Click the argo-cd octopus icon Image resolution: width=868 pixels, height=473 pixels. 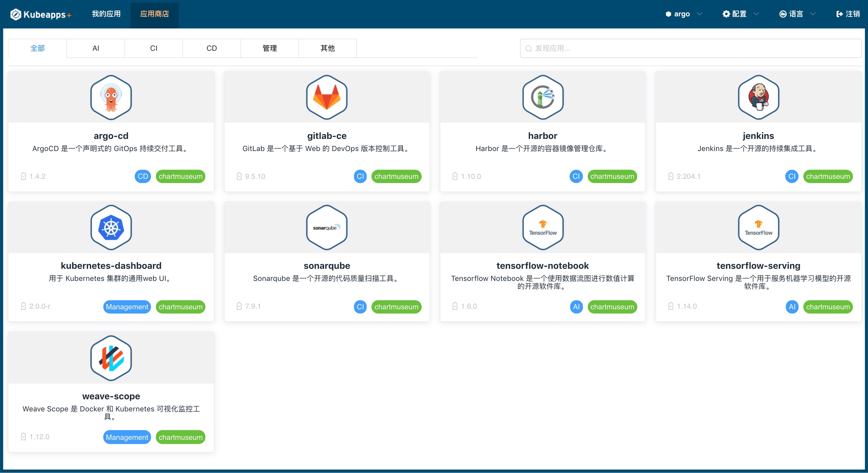(x=111, y=97)
